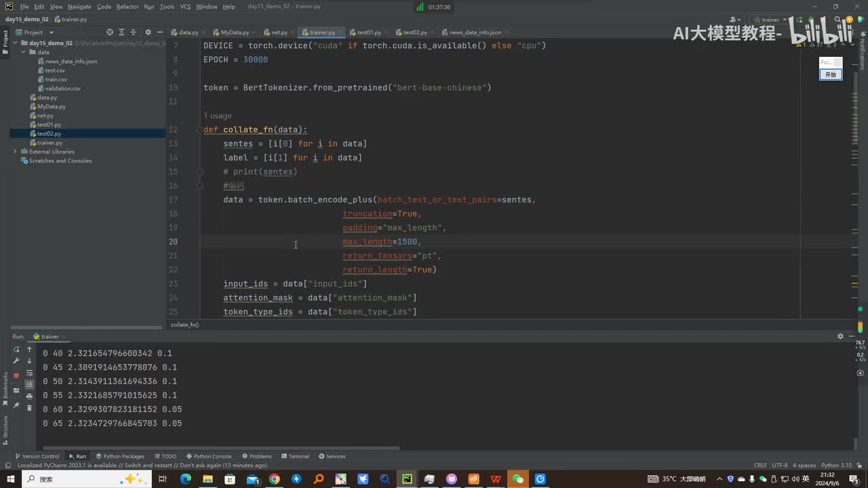Click the collate_fn() breadcrumb

pyautogui.click(x=184, y=325)
